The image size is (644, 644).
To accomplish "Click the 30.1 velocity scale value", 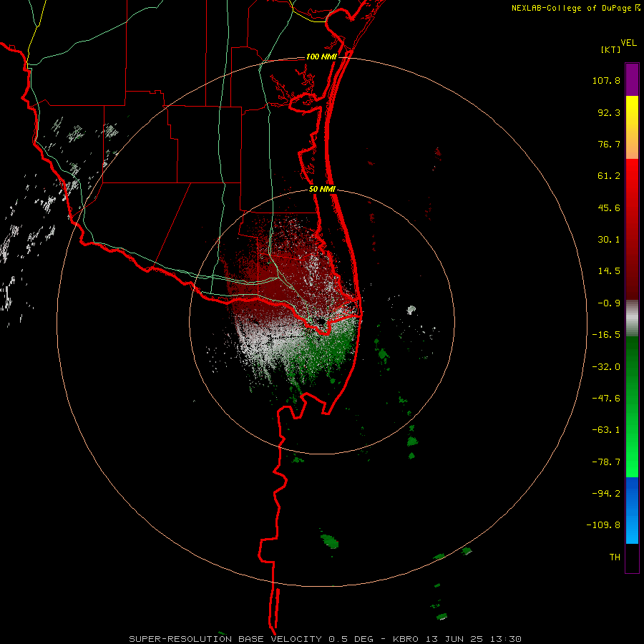I will [x=609, y=240].
